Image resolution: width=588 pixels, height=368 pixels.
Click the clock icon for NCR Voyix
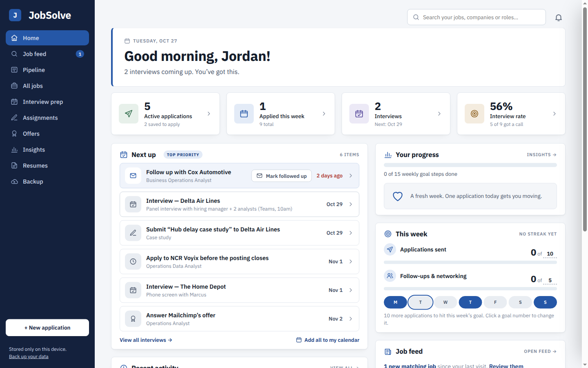click(133, 262)
